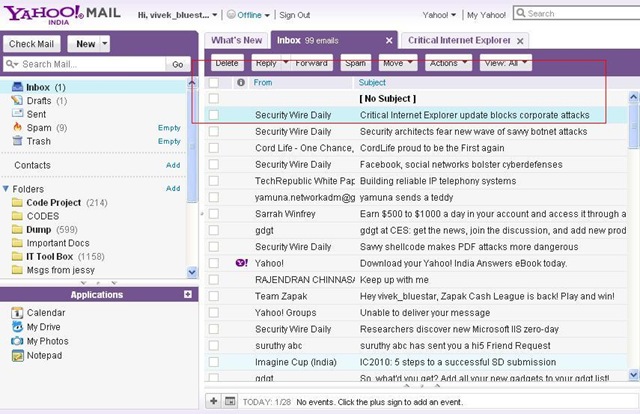Check the Team Zapak email checkbox
The width and height of the screenshot is (640, 414).
(x=213, y=296)
